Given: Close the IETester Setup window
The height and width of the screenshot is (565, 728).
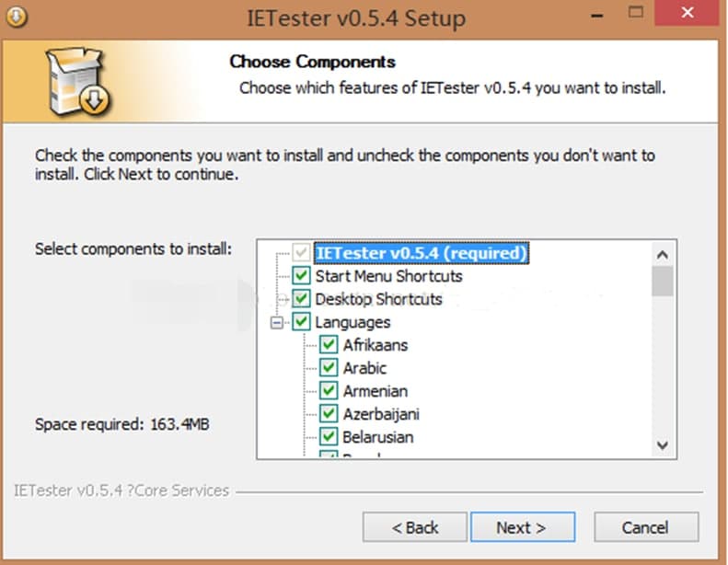Looking at the screenshot, I should click(x=688, y=13).
